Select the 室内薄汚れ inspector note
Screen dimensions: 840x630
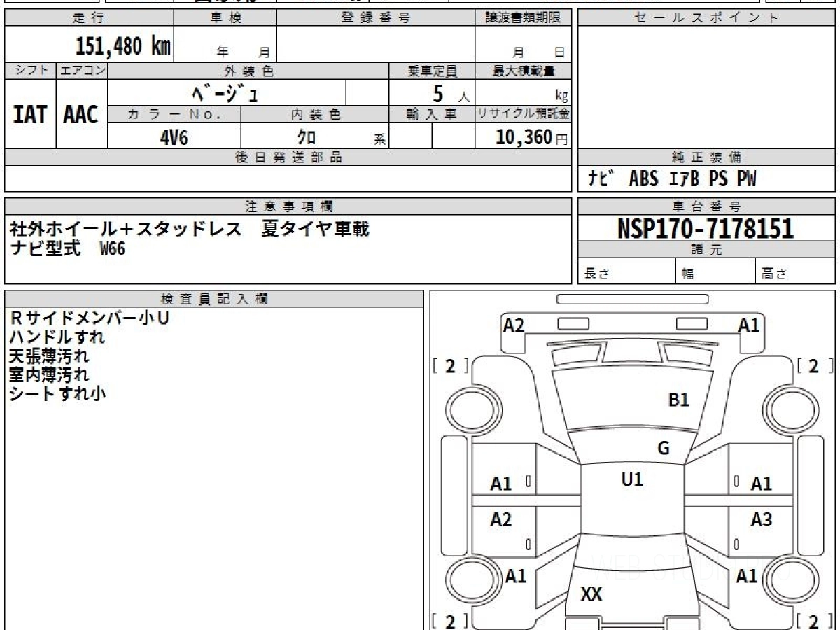click(x=50, y=374)
